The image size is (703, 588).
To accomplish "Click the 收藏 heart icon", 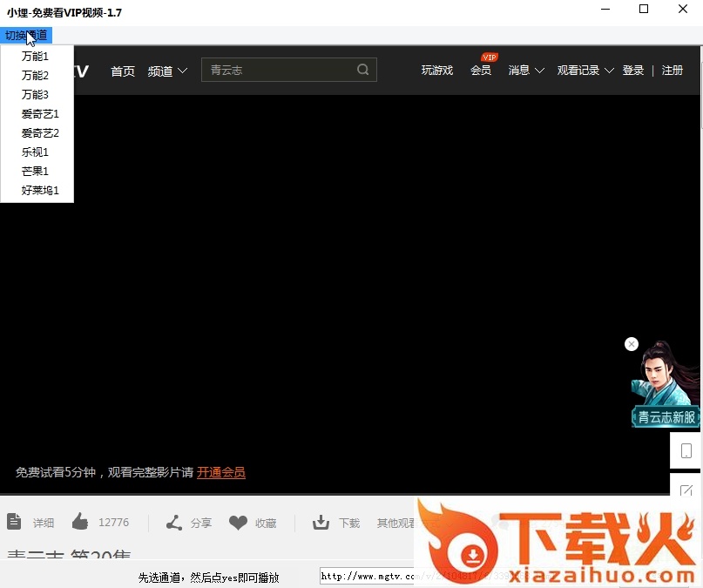I will [238, 523].
